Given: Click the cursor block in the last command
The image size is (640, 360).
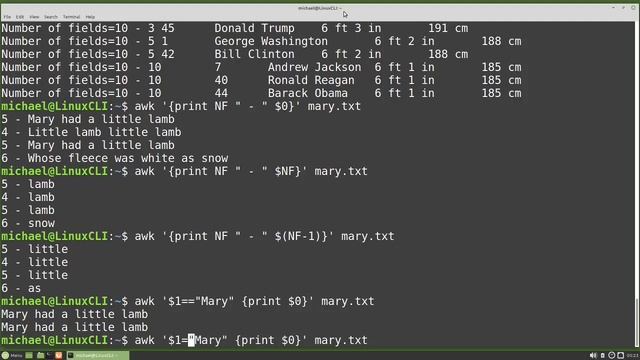Looking at the screenshot, I should (191, 340).
